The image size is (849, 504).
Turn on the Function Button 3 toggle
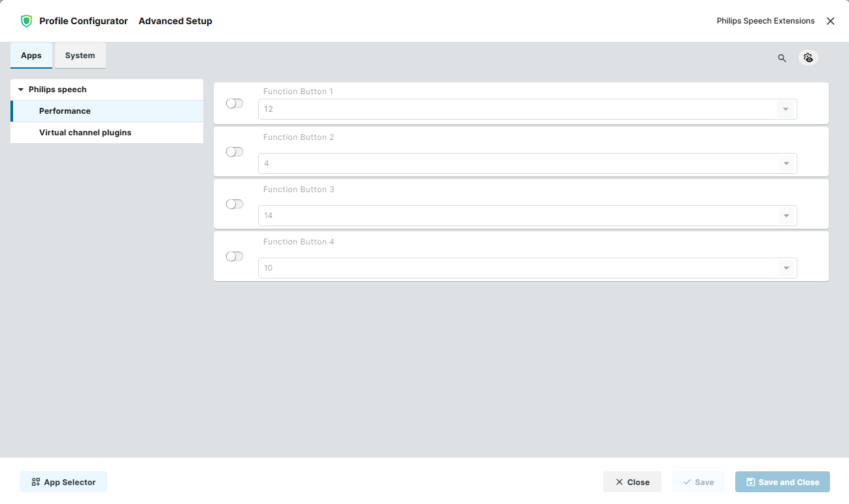point(235,204)
